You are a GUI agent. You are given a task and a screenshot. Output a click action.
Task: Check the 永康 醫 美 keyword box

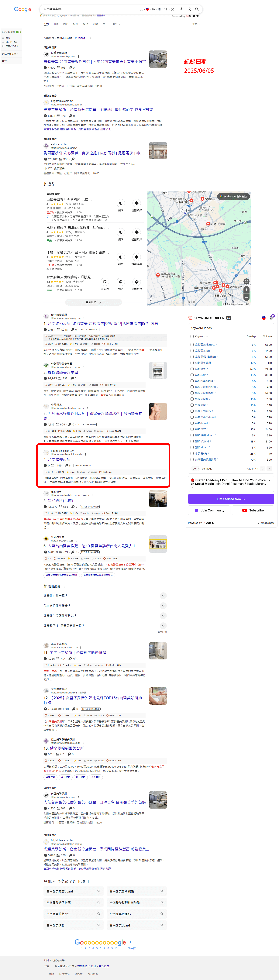[x=192, y=453]
